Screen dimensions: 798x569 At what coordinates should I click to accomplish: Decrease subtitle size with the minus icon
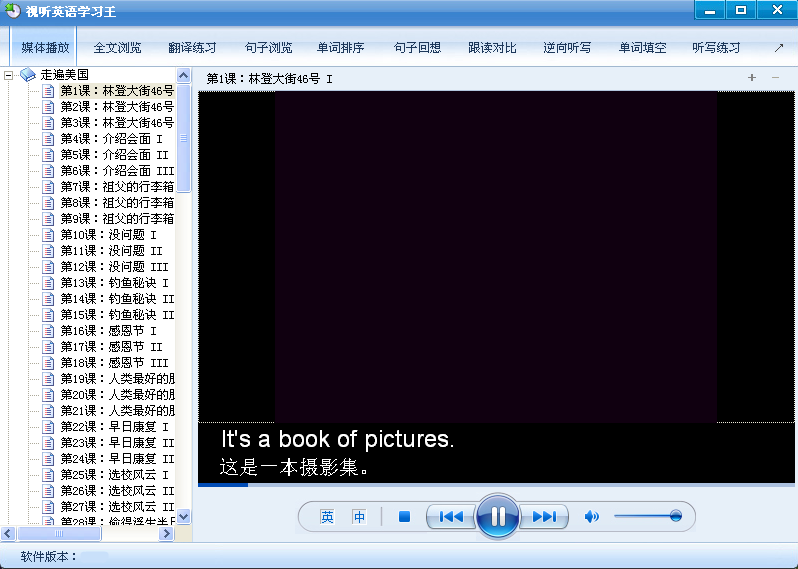point(775,77)
